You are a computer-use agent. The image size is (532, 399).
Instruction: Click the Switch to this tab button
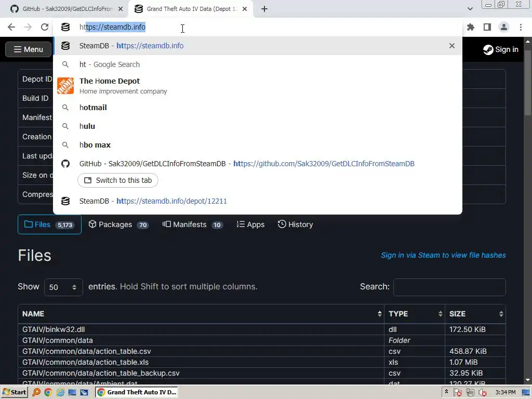coord(118,180)
